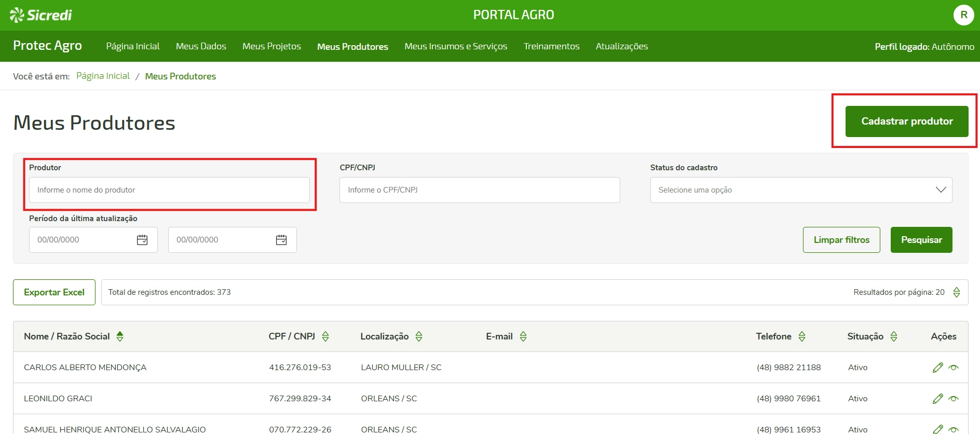Open the end date calendar picker
This screenshot has height=434, width=980.
point(281,240)
